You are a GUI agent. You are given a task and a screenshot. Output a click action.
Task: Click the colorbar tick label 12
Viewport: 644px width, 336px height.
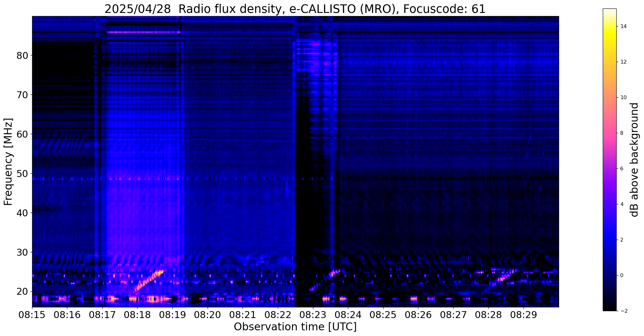(x=623, y=62)
